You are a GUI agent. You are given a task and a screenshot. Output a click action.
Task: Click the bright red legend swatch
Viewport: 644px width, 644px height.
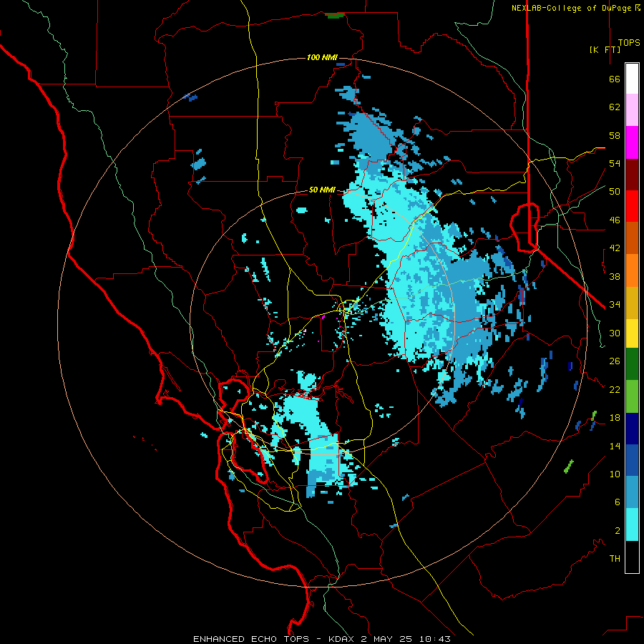point(632,206)
